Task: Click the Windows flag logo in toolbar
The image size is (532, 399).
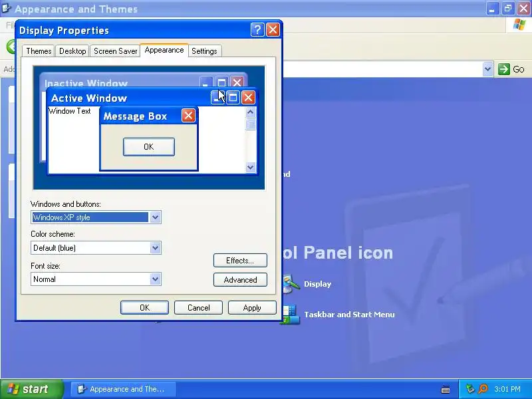Action: [x=519, y=25]
